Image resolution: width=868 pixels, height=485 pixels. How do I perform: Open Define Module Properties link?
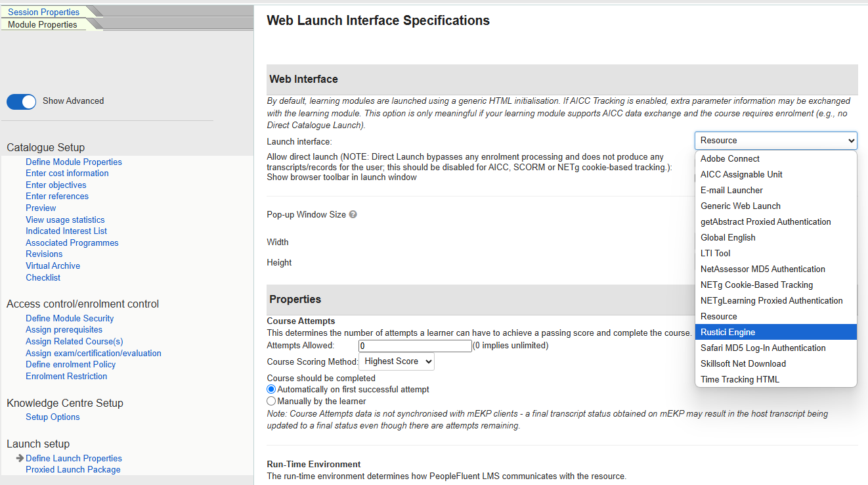point(74,162)
